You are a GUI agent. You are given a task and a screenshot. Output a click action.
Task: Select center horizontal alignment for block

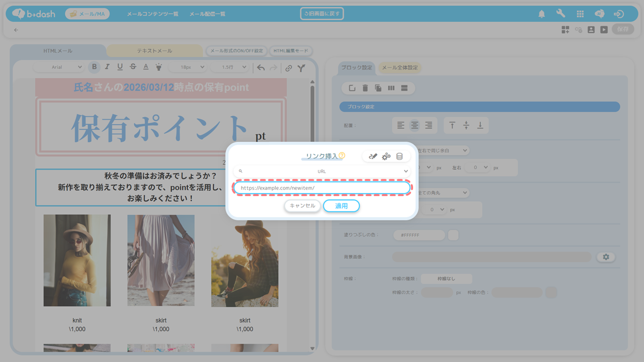coord(415,125)
